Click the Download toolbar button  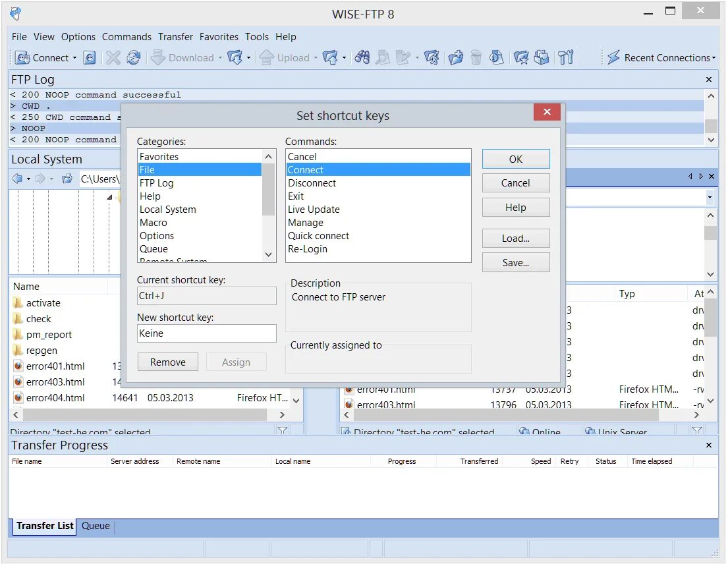coord(182,57)
